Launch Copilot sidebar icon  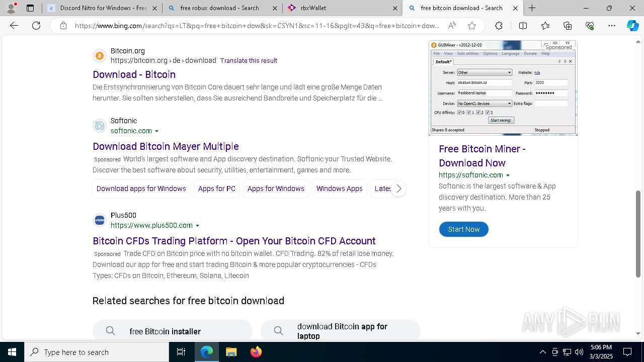pyautogui.click(x=632, y=26)
